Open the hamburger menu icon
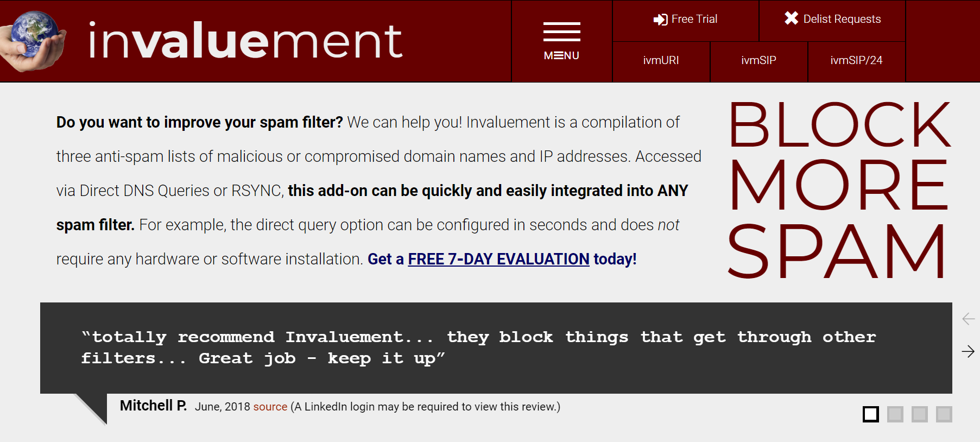 tap(561, 32)
